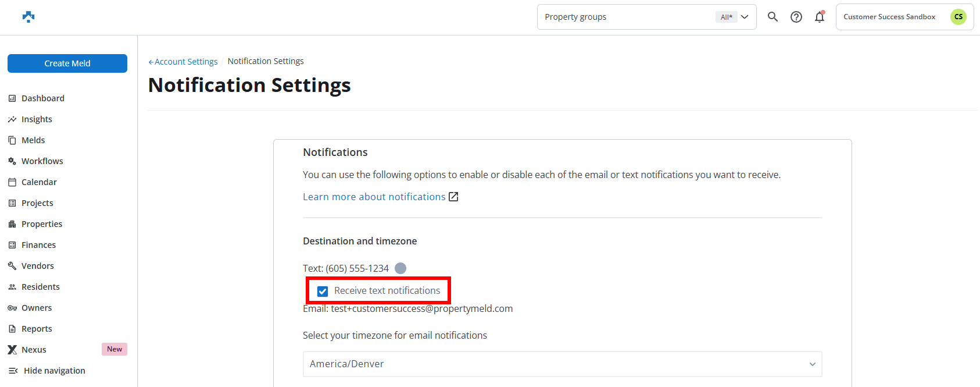Open the search magnifier icon

click(772, 17)
